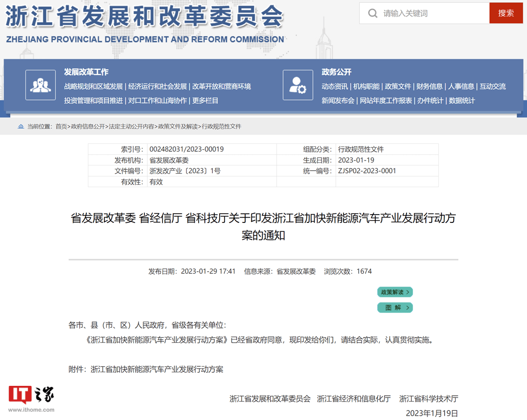Click 政策文件及解读 in the breadcrumb
Screen dimensions: 527x420
pyautogui.click(x=178, y=126)
